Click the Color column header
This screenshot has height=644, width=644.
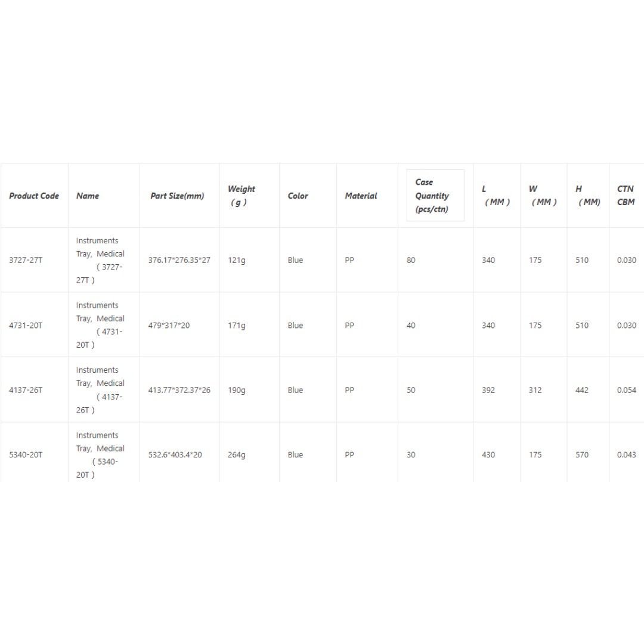pos(298,196)
